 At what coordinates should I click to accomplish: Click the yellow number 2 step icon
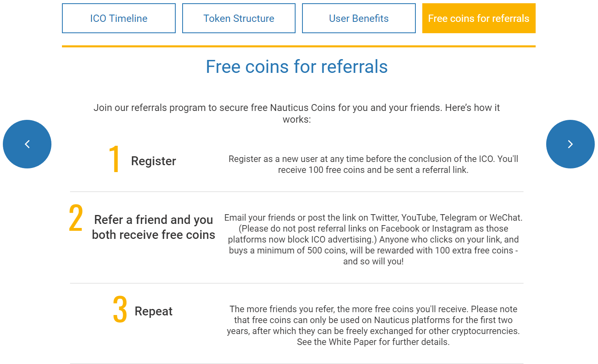[76, 218]
